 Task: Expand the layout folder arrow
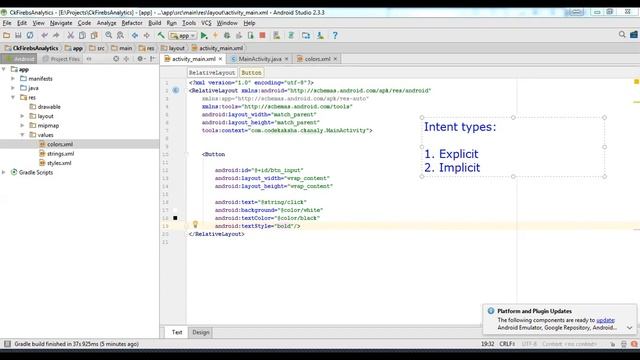click(22, 116)
